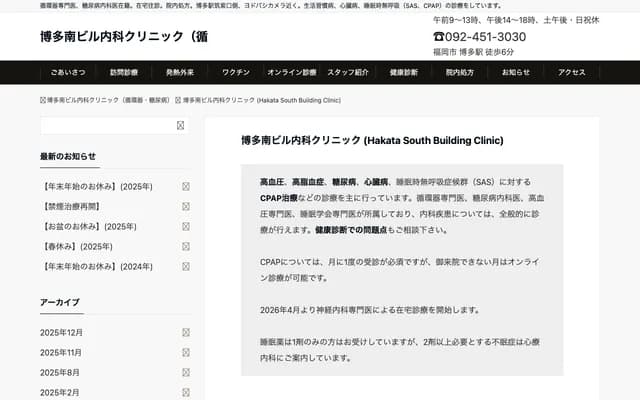This screenshot has width=640, height=400.
Task: Open the 2025年2月 archive link
Action: coord(60,393)
